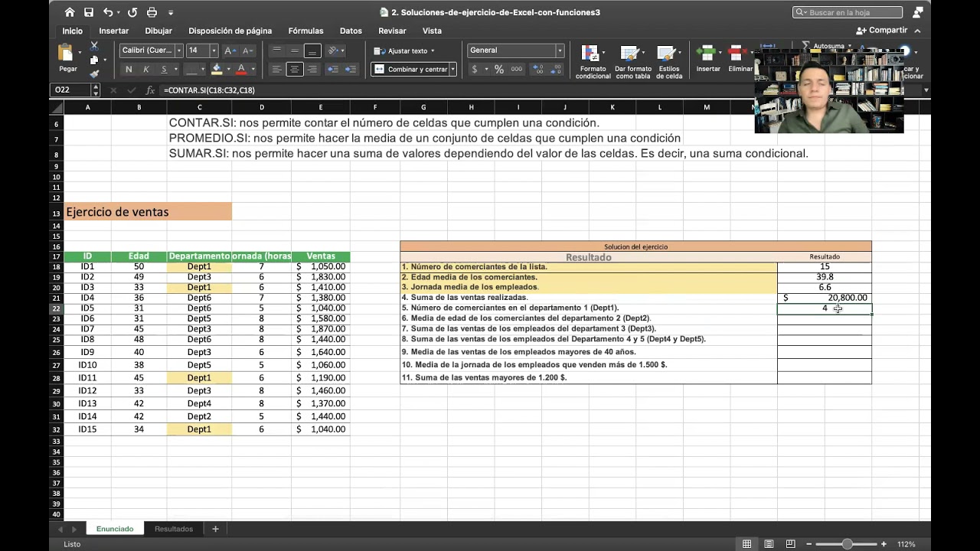The width and height of the screenshot is (980, 551).
Task: Toggle underline formatting (S)
Action: click(x=164, y=69)
